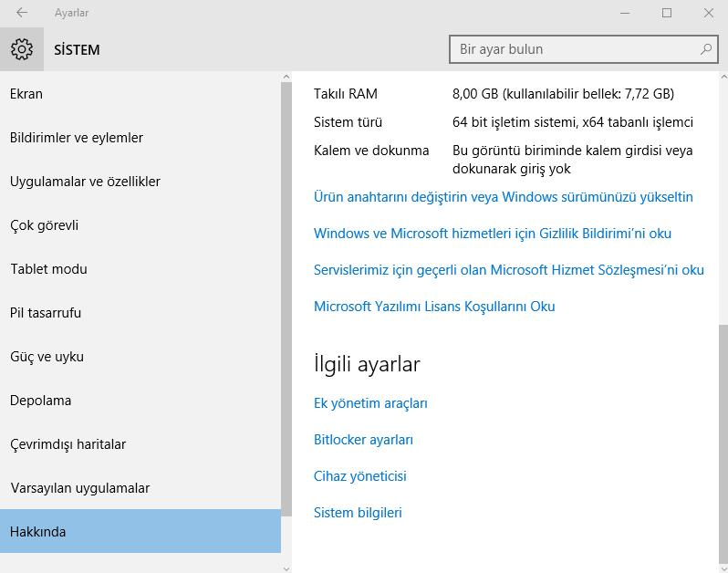Click the SİSTEM gear icon
The height and width of the screenshot is (573, 728).
point(22,49)
